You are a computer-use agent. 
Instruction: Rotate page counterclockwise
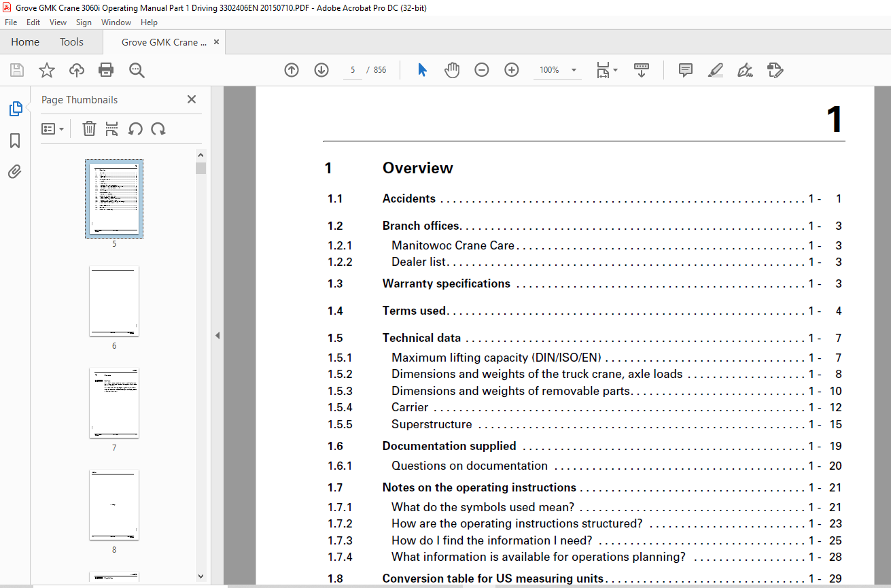point(135,128)
